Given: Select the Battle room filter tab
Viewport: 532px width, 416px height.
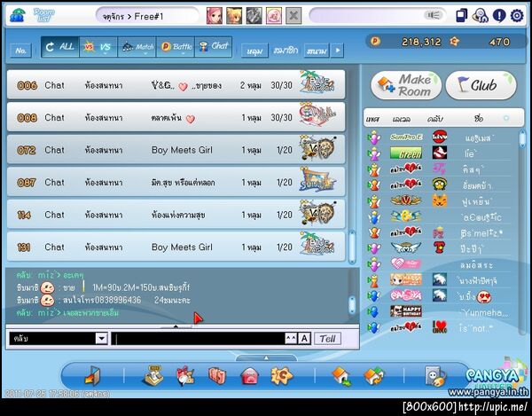Looking at the screenshot, I should [x=176, y=47].
